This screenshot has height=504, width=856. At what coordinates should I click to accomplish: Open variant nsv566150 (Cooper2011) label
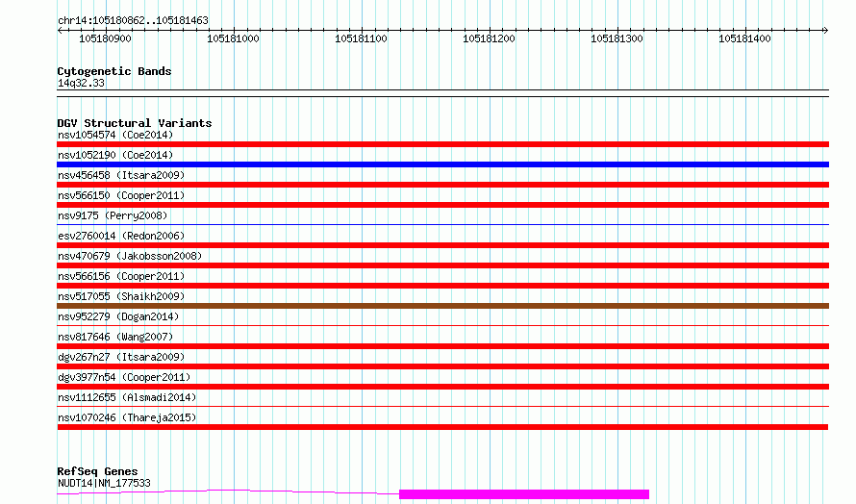click(x=121, y=195)
